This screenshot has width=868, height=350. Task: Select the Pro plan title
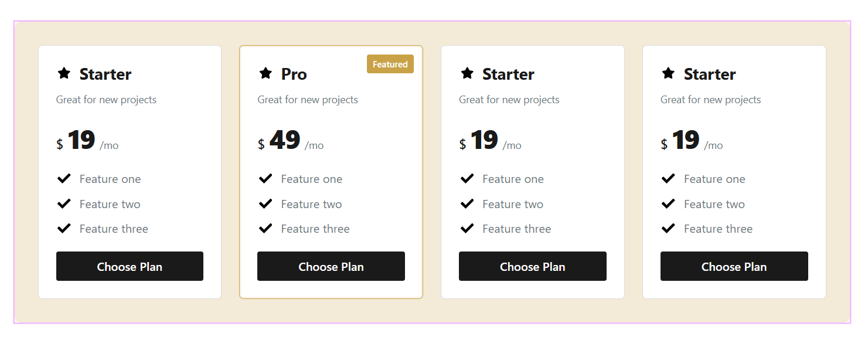[294, 74]
